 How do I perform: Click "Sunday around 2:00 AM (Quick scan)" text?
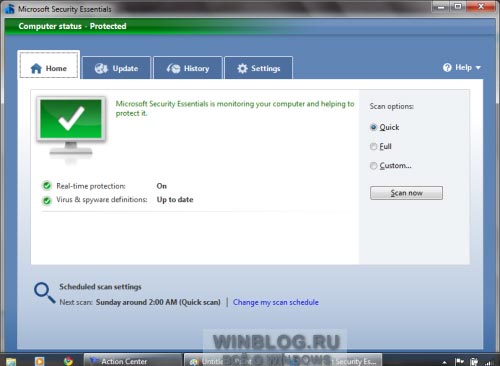coord(158,302)
